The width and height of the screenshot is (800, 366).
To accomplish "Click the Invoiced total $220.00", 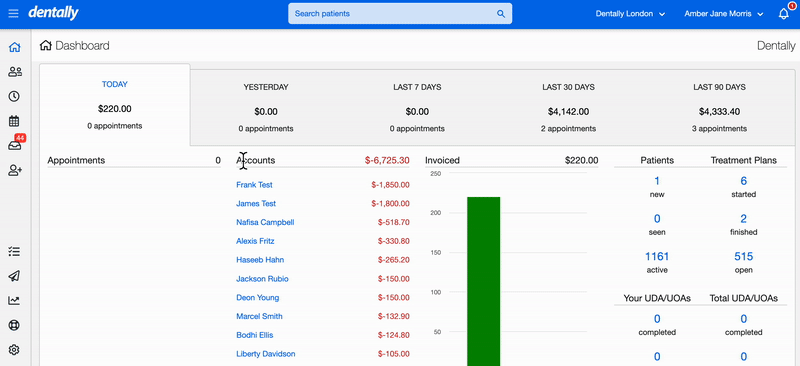I will 582,160.
